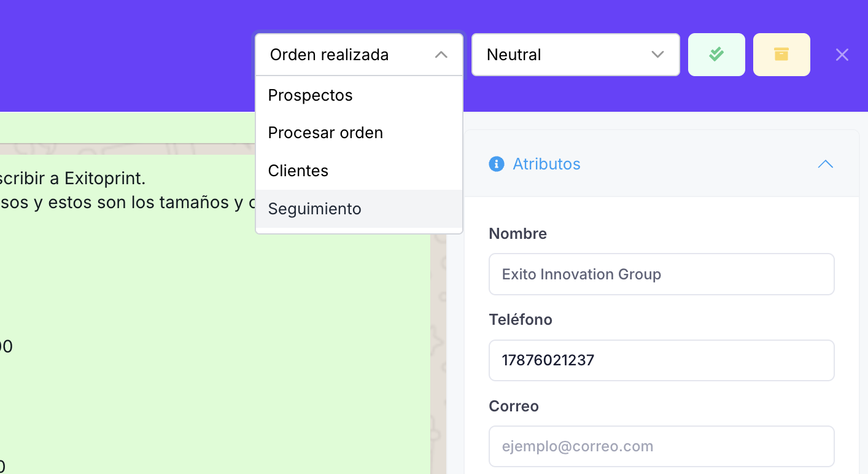Choose the highlighted Seguimiento option
This screenshot has height=474, width=868.
click(x=314, y=209)
